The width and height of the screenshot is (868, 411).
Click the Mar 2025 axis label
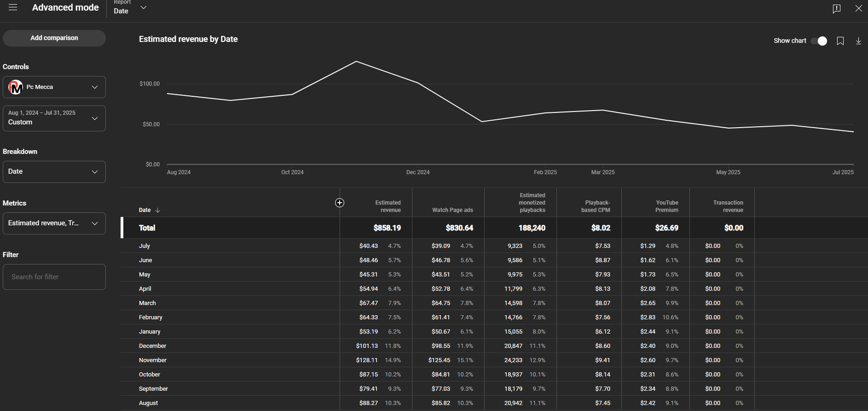pyautogui.click(x=603, y=172)
